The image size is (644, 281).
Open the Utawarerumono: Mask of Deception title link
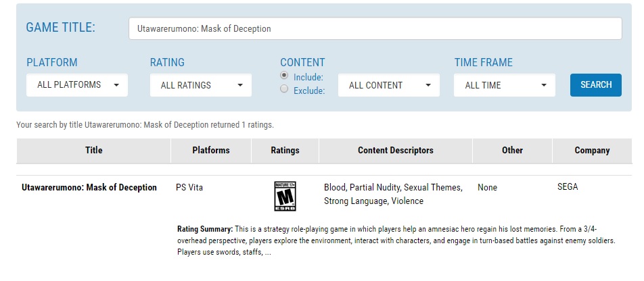pyautogui.click(x=89, y=188)
